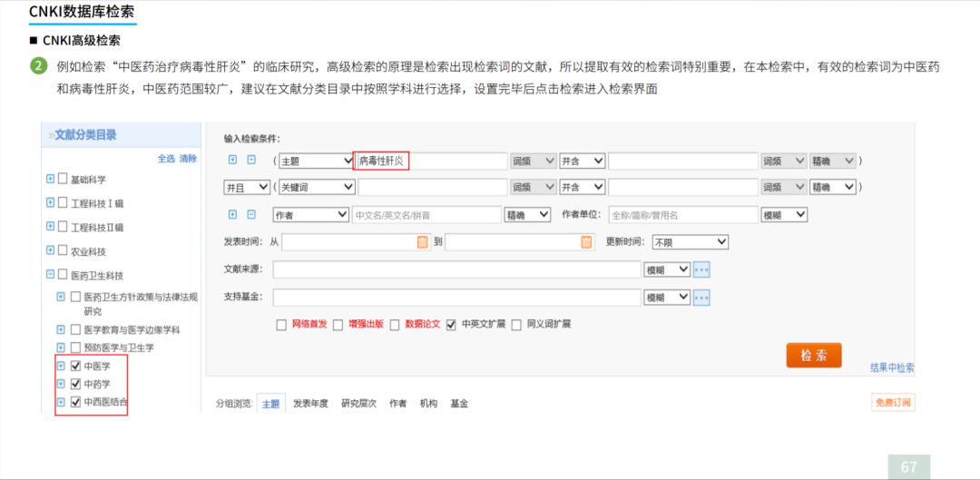
Task: Expand the 中西医结合 subcategory
Action: pos(61,402)
